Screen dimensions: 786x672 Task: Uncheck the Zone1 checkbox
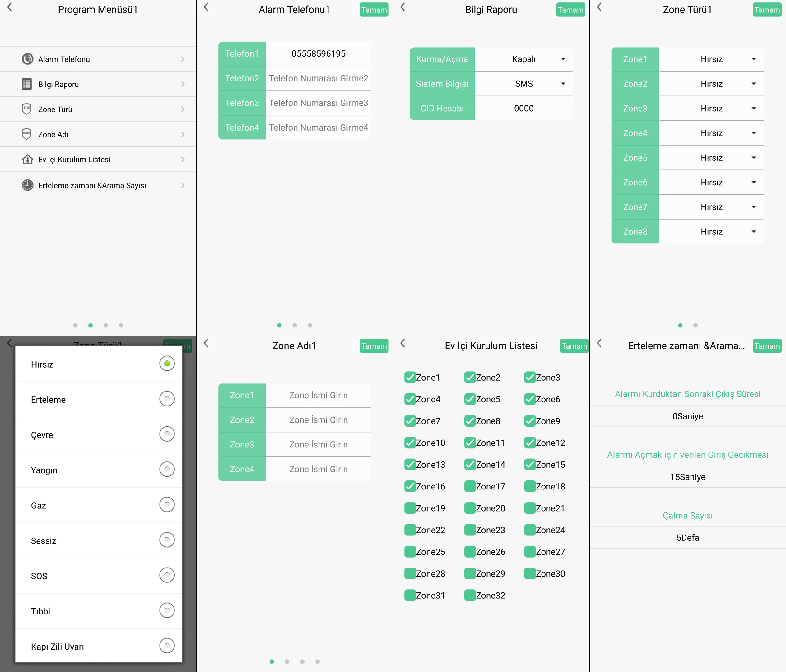(x=410, y=377)
